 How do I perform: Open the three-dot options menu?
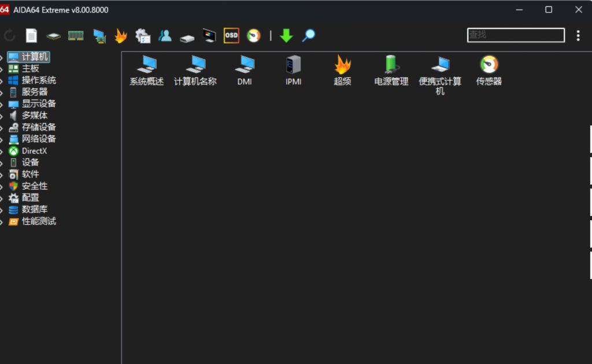578,35
